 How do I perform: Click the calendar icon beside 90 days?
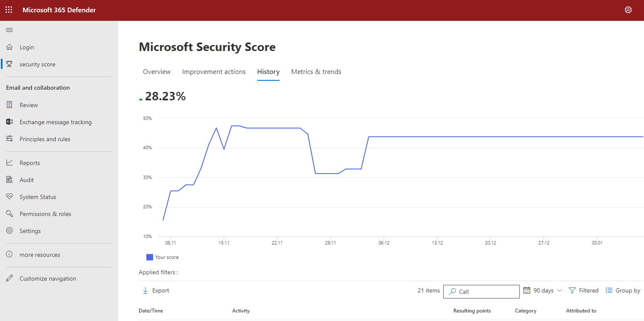click(x=527, y=290)
